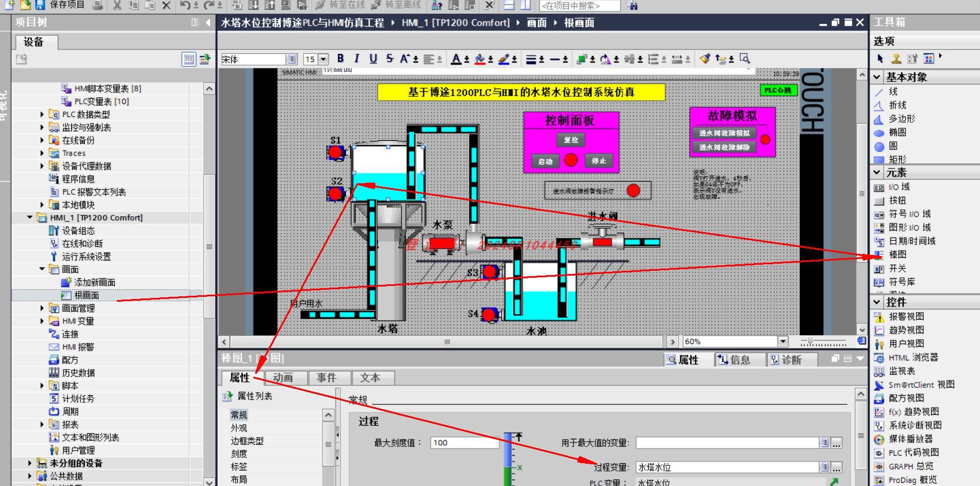Toggle Strikethrough text formatting
Image resolution: width=980 pixels, height=486 pixels.
(389, 59)
